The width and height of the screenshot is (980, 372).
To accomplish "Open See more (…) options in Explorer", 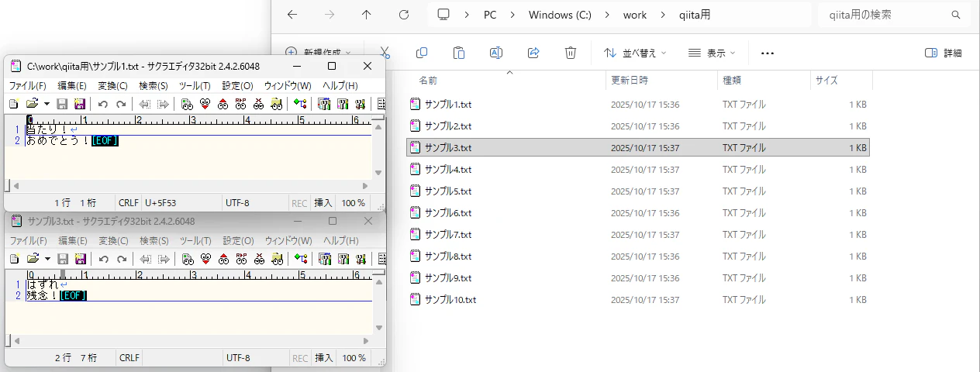I will (x=768, y=53).
